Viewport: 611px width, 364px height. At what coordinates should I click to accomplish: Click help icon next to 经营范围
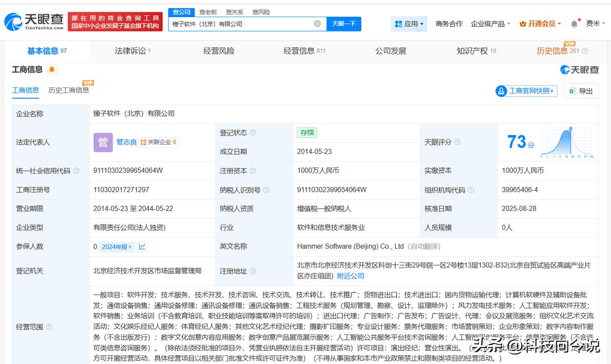[49, 327]
